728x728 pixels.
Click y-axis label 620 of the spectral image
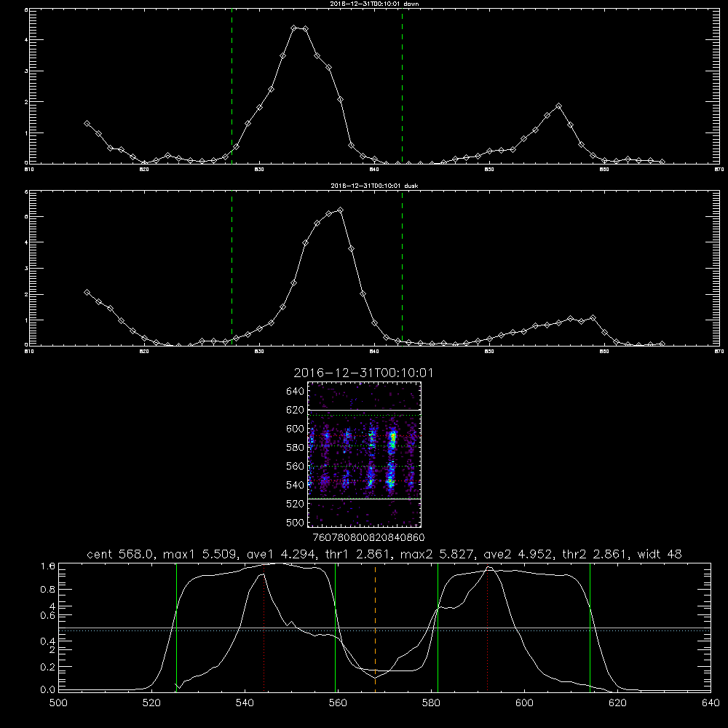296,410
